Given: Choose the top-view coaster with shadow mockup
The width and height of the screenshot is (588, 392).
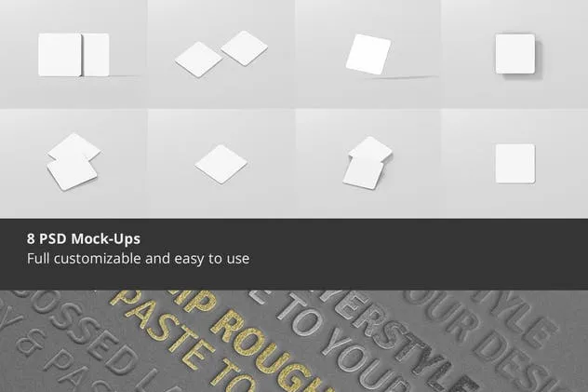Looking at the screenshot, I should (514, 54).
